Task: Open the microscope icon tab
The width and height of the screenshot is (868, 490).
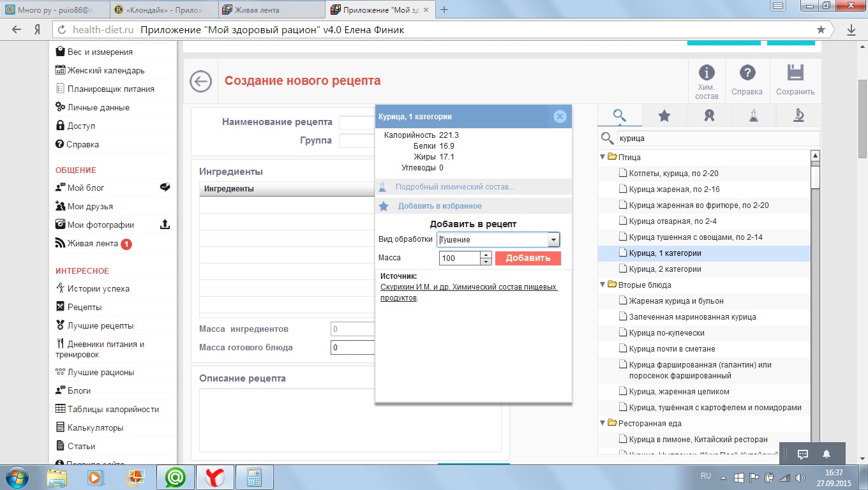Action: click(x=798, y=115)
